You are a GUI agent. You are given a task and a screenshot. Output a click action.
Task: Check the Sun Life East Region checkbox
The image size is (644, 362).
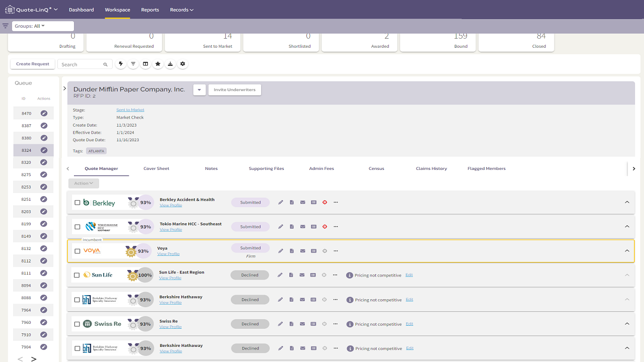[x=77, y=276]
